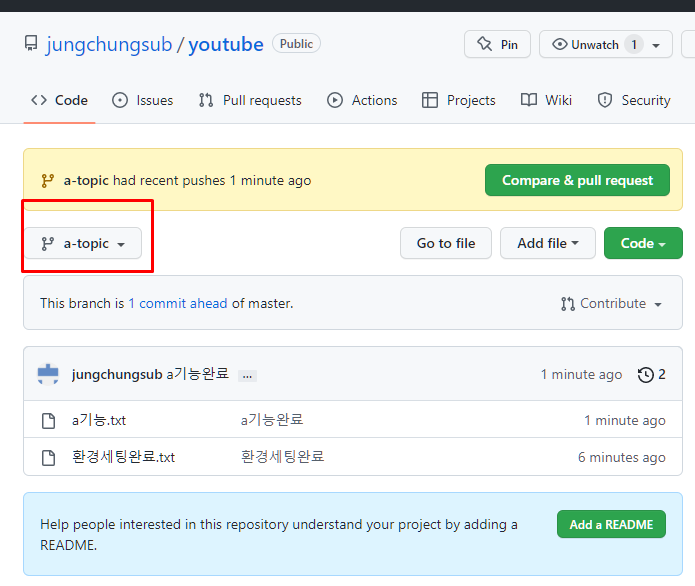Click the Wiki book icon
The width and height of the screenshot is (695, 586).
(x=529, y=100)
